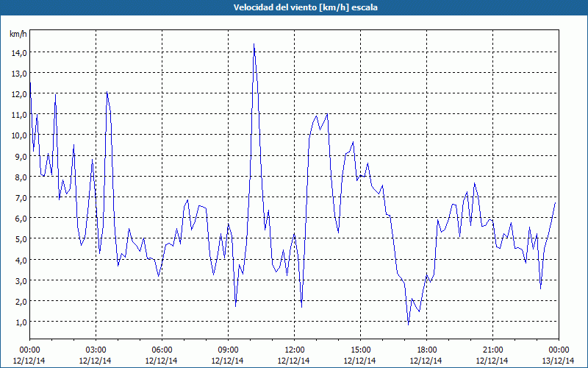Screen dimensions: 588x368
Task: Choose the "3,0" y-axis label
Action: click(21, 281)
